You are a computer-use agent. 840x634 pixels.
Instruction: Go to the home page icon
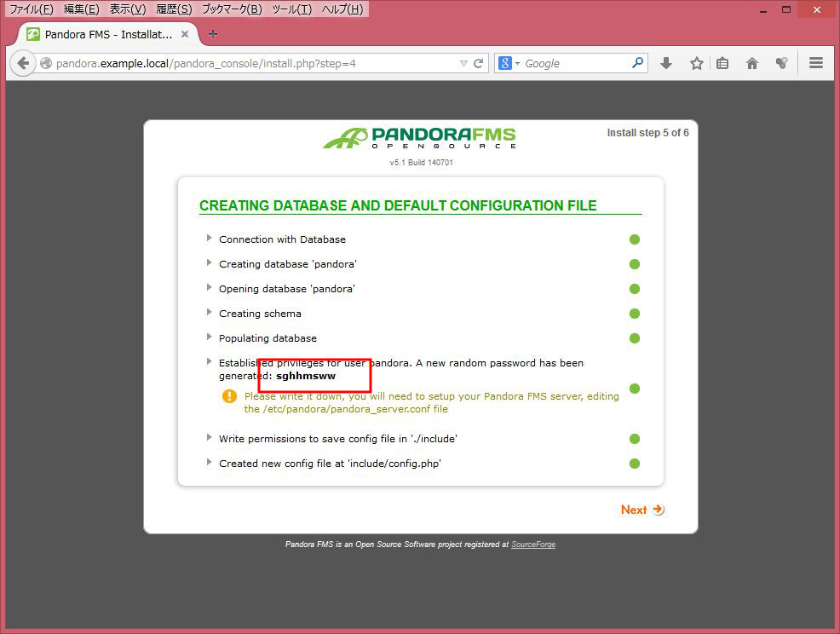point(752,63)
